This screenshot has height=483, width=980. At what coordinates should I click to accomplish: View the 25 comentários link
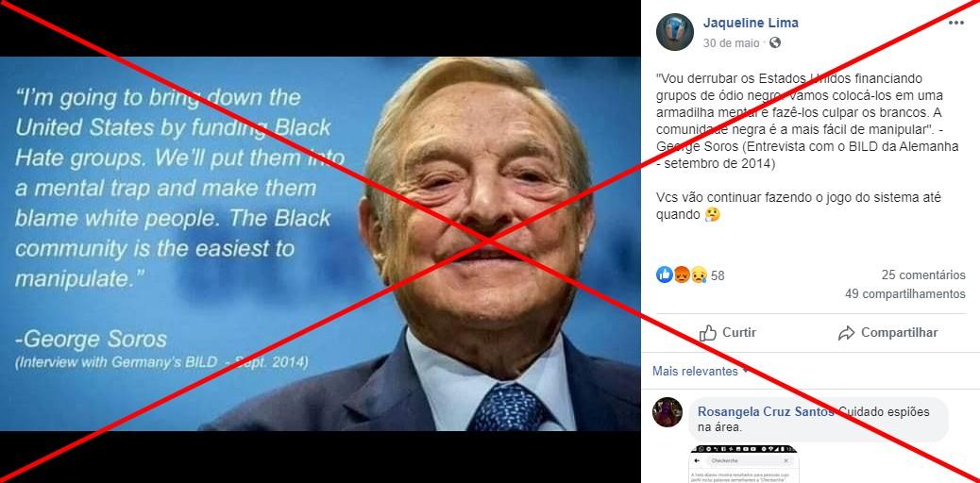pyautogui.click(x=923, y=275)
